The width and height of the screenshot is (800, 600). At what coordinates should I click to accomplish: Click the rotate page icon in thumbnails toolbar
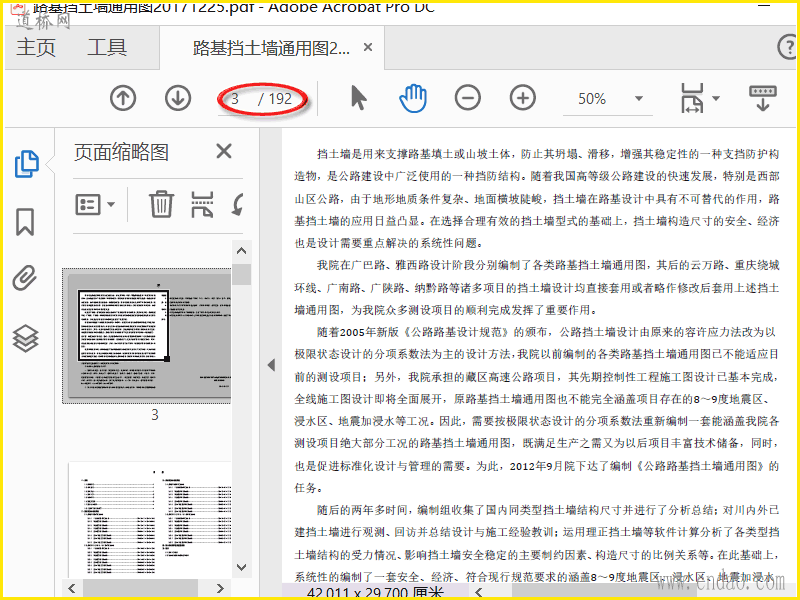237,204
